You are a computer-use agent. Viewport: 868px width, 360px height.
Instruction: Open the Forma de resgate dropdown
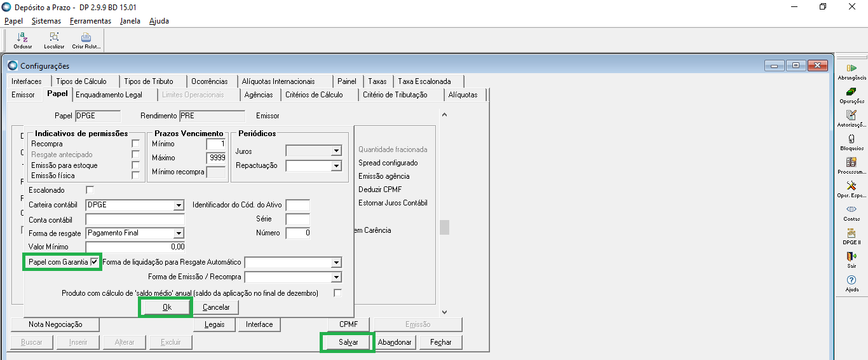pos(179,233)
